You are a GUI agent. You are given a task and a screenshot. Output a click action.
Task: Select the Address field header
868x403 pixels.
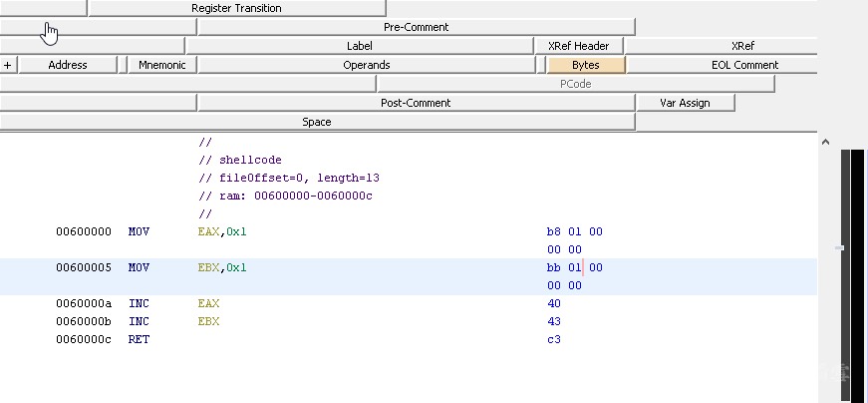[x=68, y=65]
